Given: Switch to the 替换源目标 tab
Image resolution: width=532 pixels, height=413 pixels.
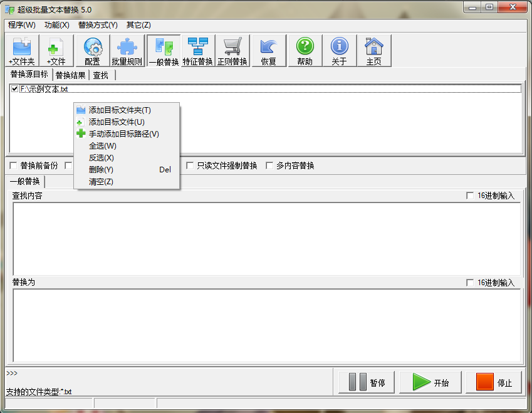Looking at the screenshot, I should click(x=29, y=75).
